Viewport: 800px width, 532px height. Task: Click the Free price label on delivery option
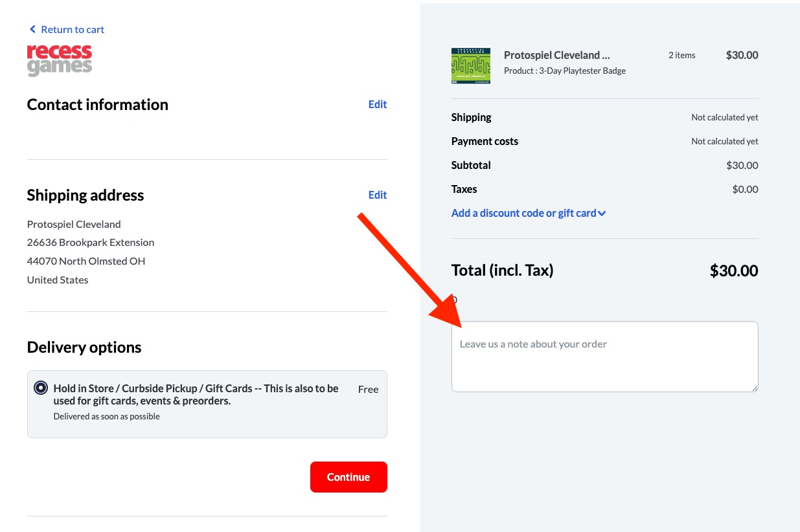pos(368,389)
